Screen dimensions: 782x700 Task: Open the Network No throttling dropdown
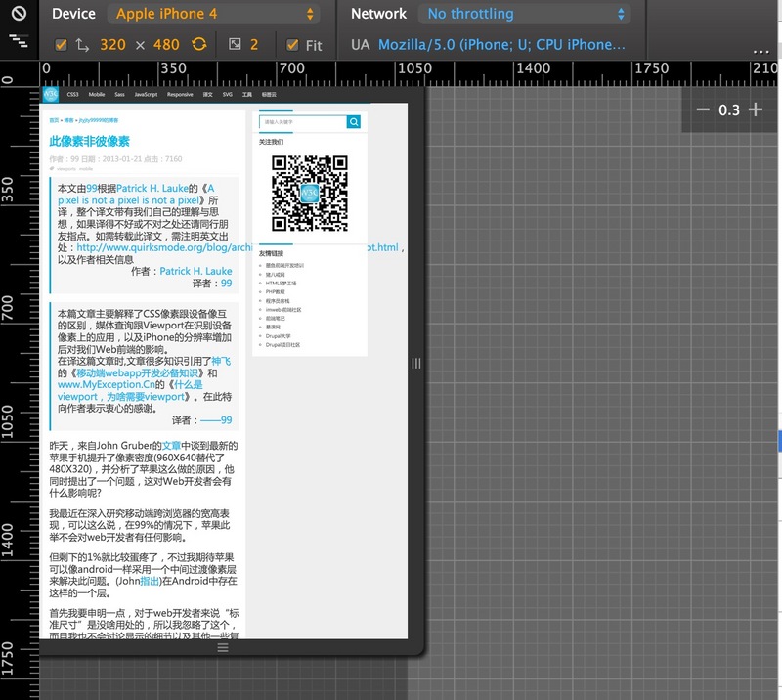click(x=525, y=15)
